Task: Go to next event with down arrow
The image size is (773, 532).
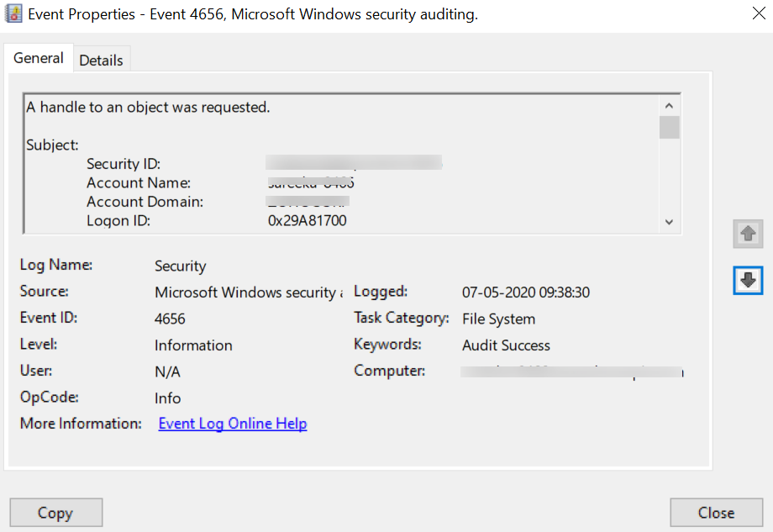Action: click(747, 281)
